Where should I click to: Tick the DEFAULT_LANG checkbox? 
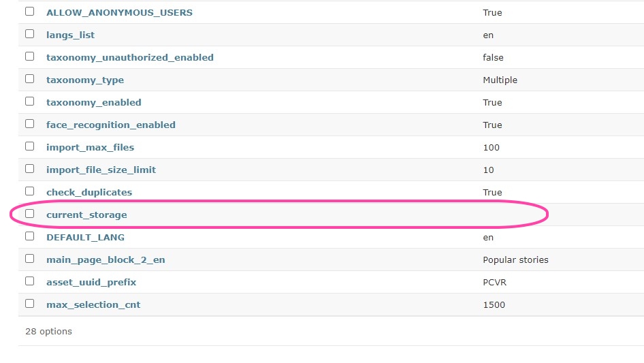29,236
